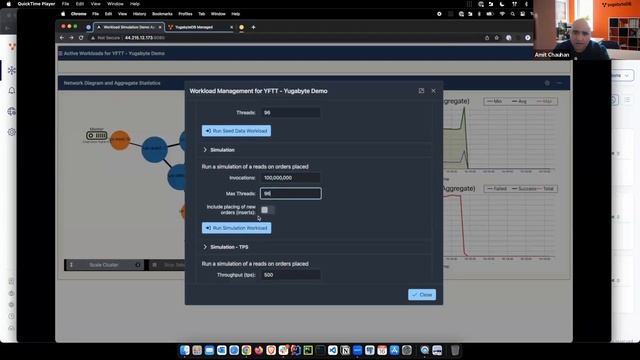The width and height of the screenshot is (640, 360).
Task: Open QuickTime Player's Window menu
Action: [115, 4]
